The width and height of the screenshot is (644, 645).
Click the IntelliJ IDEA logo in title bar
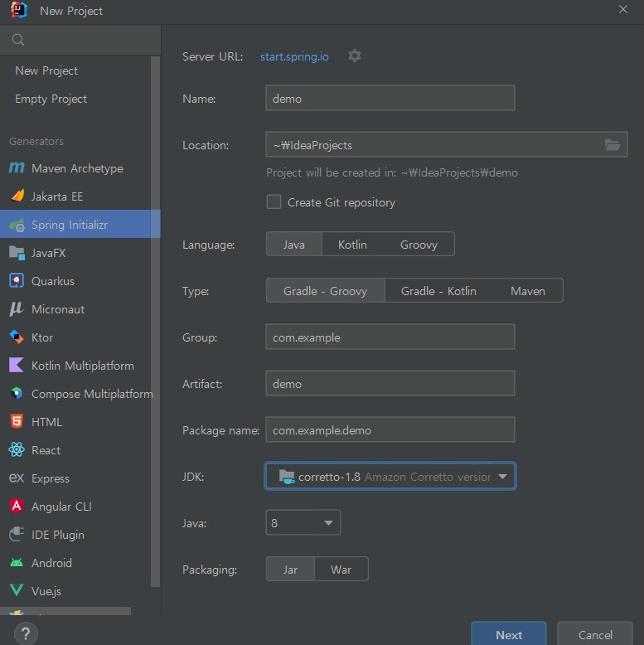[x=19, y=10]
